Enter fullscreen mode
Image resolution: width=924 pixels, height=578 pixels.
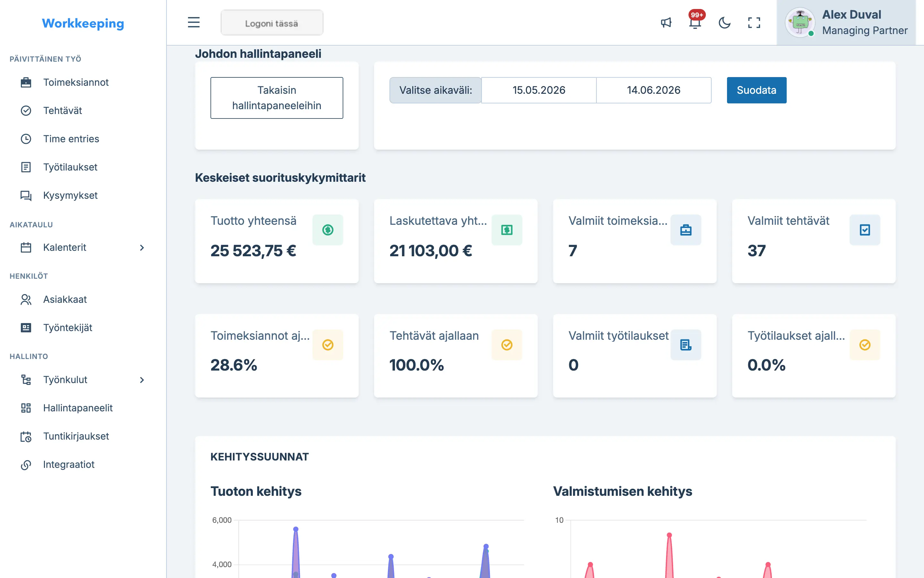pos(754,22)
